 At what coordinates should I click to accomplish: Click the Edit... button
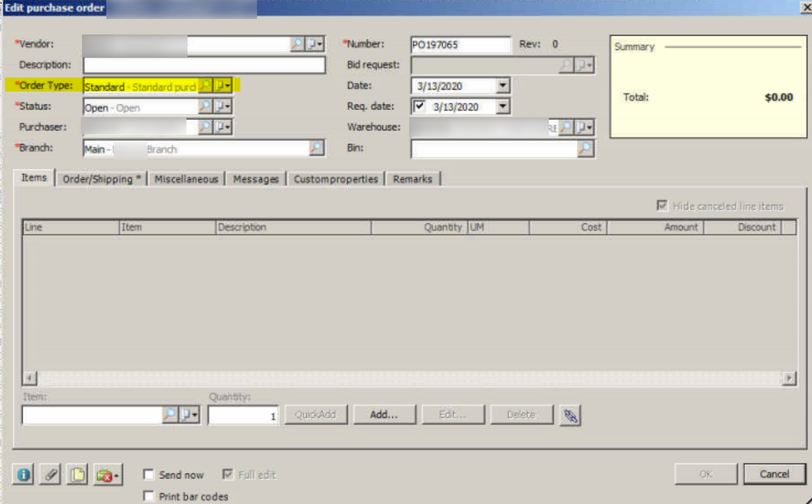(453, 415)
